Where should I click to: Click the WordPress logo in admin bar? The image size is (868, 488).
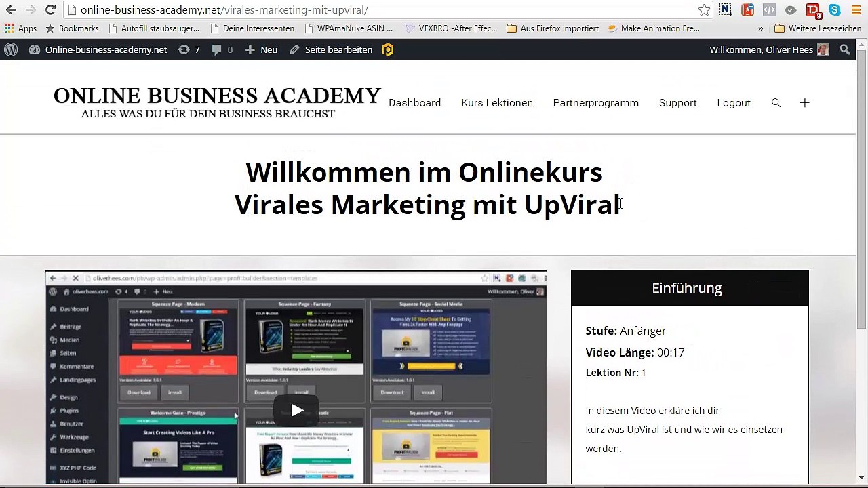[x=11, y=49]
